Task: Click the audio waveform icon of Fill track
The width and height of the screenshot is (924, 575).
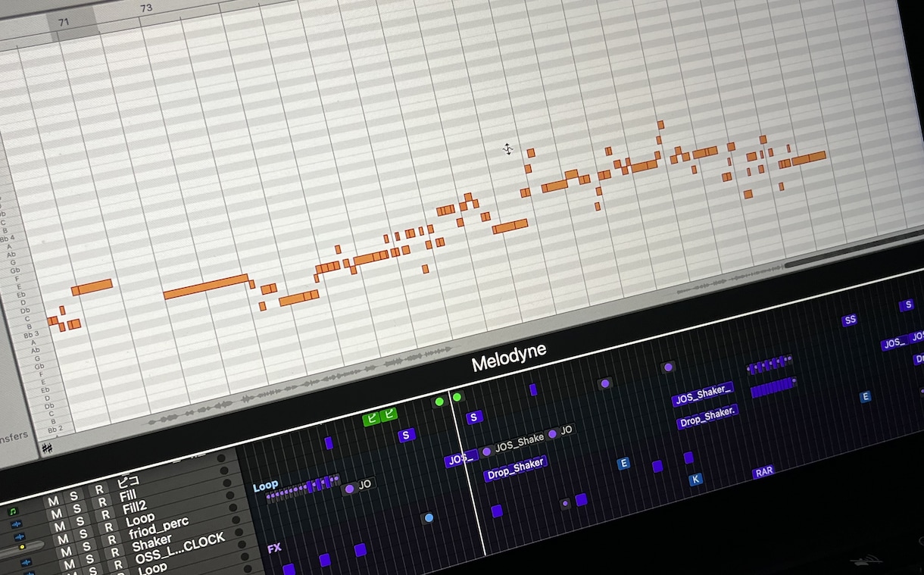Action: pyautogui.click(x=17, y=524)
